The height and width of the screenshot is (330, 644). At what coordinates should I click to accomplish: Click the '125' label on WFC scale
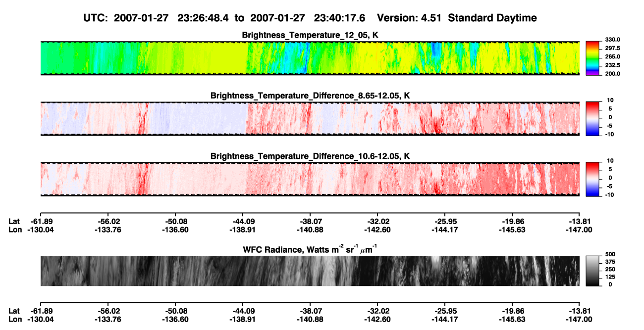[610, 277]
